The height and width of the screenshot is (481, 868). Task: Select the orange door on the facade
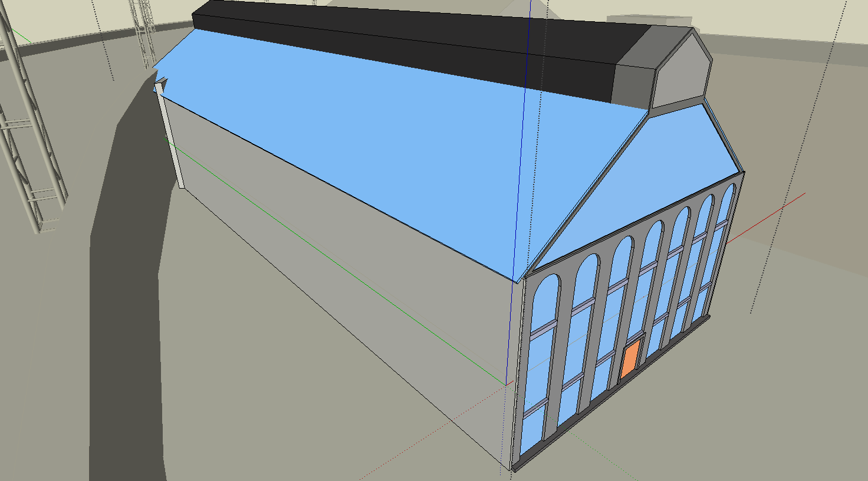(x=630, y=359)
